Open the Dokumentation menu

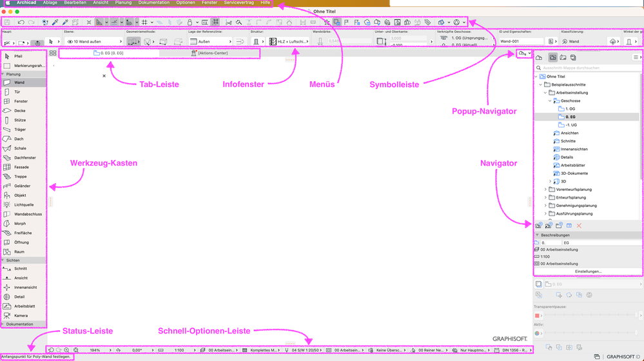pos(154,3)
